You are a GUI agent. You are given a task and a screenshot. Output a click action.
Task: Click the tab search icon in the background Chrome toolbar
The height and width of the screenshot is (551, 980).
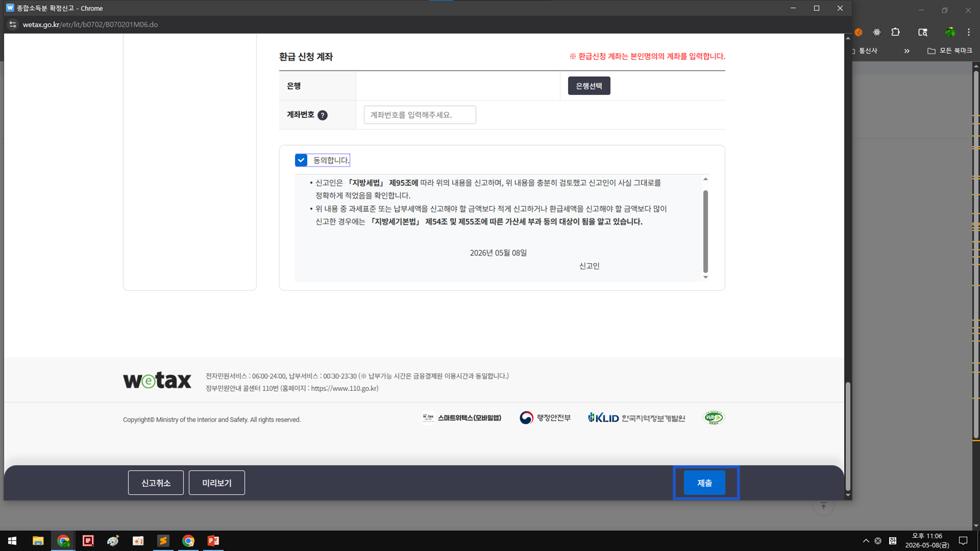pos(923,32)
